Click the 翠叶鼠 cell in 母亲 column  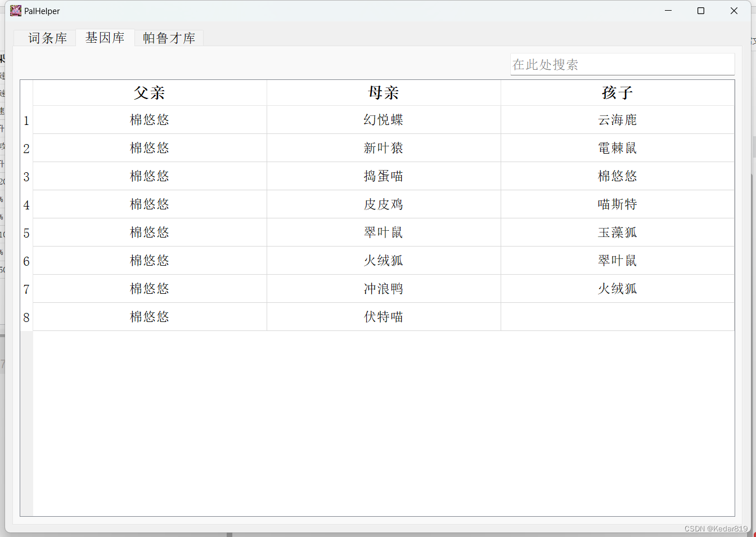point(384,232)
